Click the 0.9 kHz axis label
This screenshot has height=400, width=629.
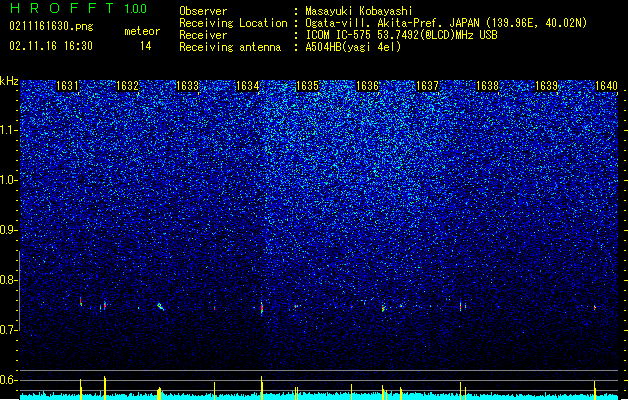pos(9,230)
